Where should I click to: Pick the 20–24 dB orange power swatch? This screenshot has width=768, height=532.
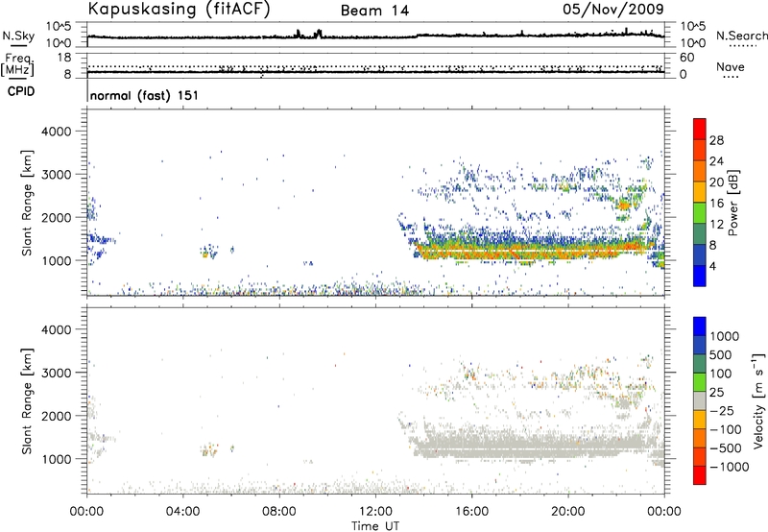point(700,172)
